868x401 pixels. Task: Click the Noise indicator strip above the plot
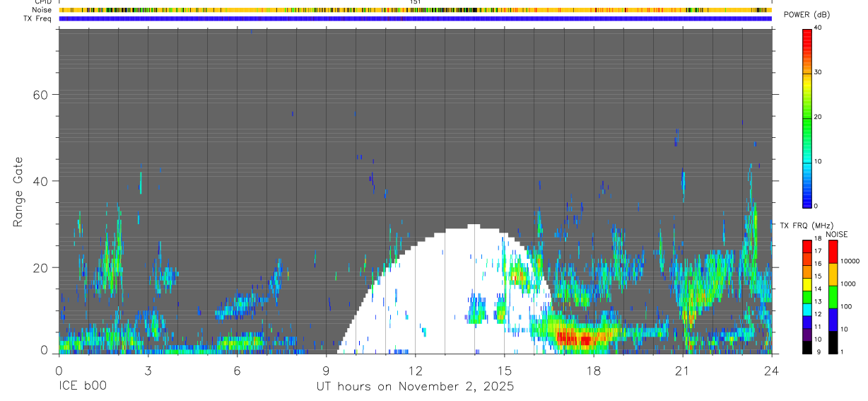click(415, 10)
